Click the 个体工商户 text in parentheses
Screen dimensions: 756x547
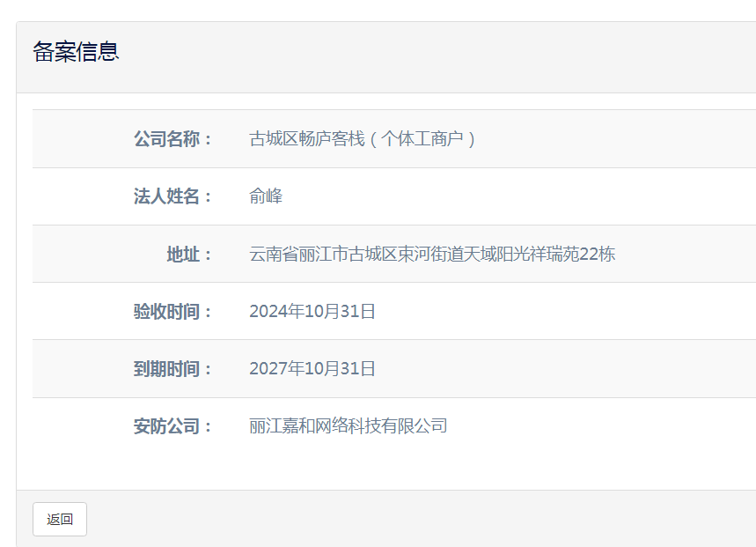[x=422, y=139]
